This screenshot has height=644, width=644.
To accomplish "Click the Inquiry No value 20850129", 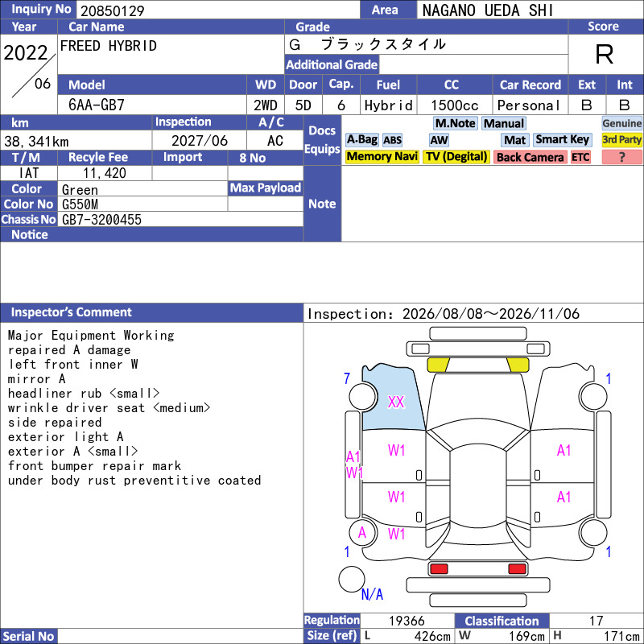I will tap(113, 11).
